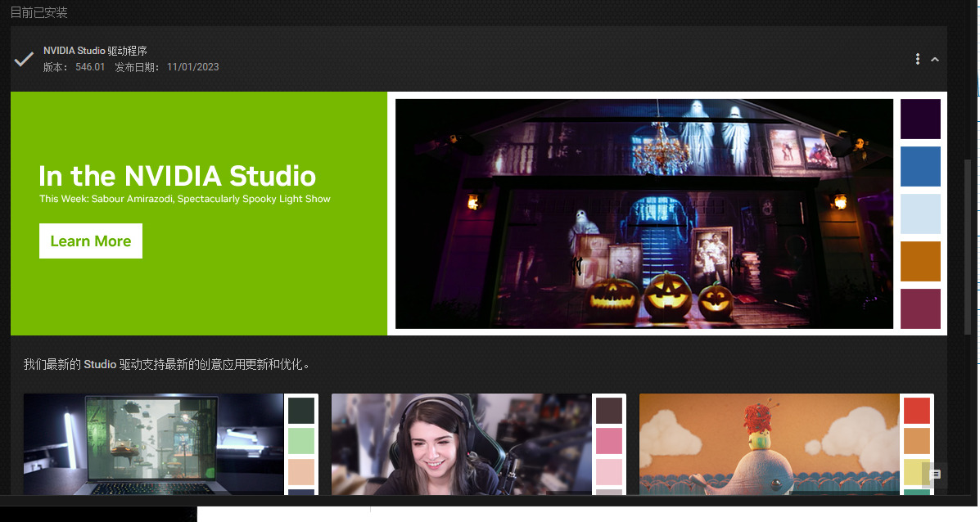Screen dimensions: 980x522
Task: Click the release date 11/01/2023
Action: pyautogui.click(x=192, y=67)
